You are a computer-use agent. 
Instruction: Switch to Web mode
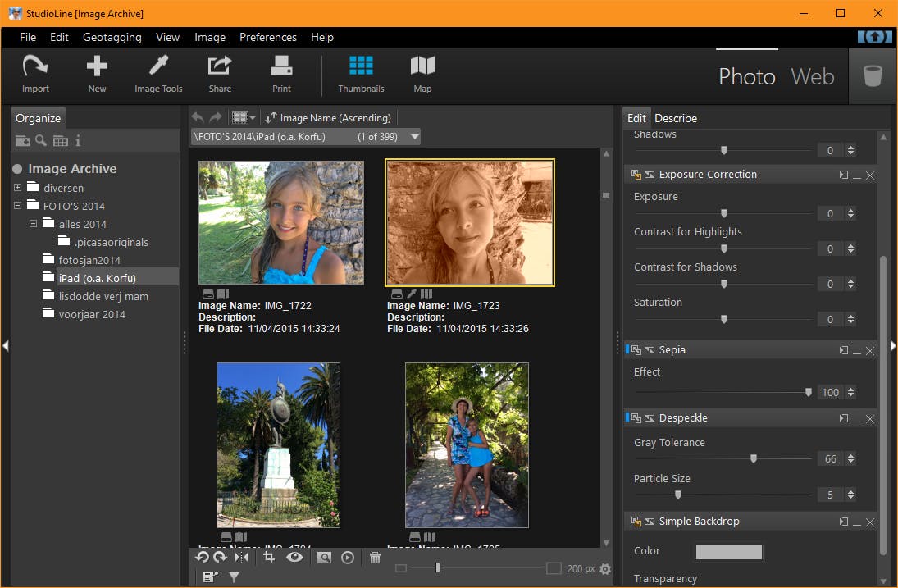coord(812,76)
